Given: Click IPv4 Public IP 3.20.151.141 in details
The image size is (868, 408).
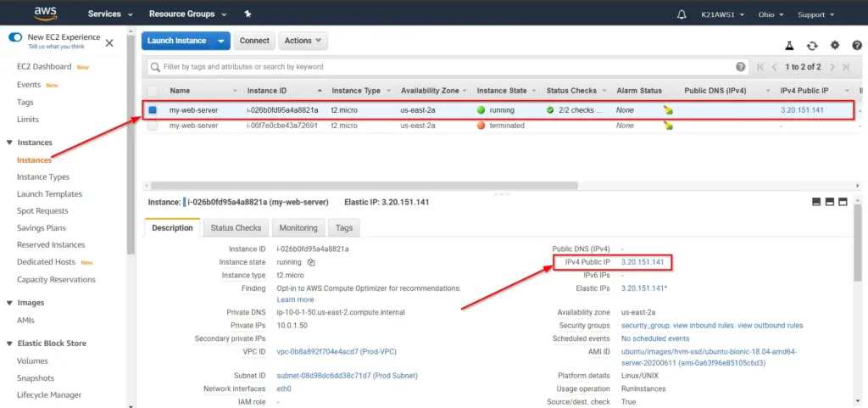Looking at the screenshot, I should (643, 262).
